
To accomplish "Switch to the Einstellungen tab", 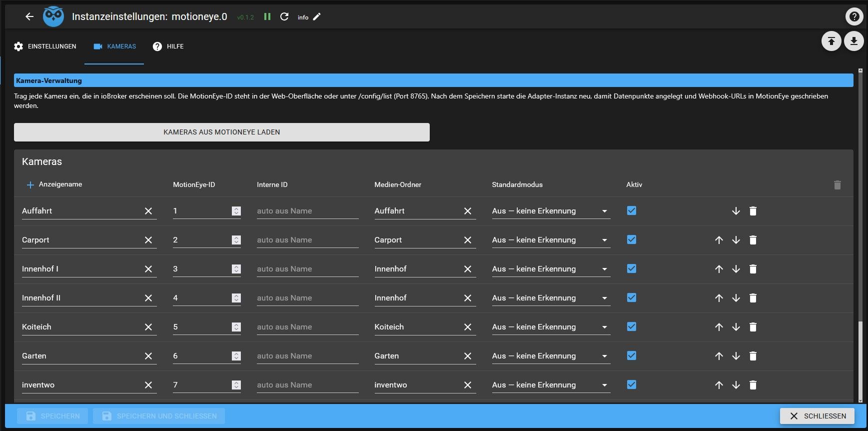I will click(45, 46).
